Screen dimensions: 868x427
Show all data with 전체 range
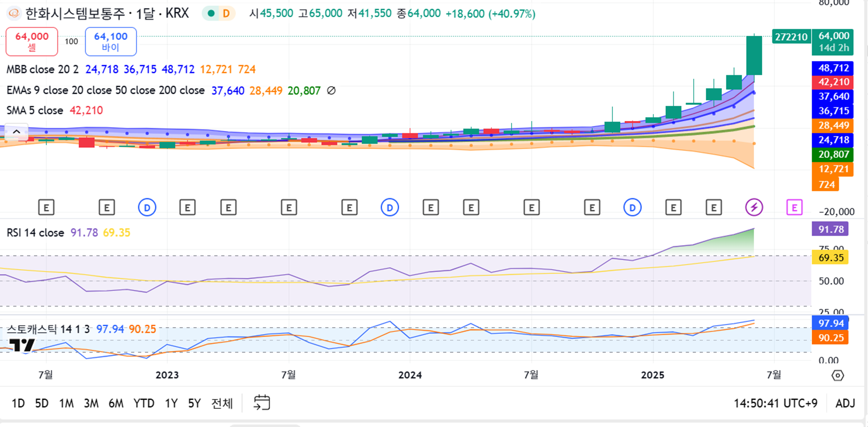[222, 403]
